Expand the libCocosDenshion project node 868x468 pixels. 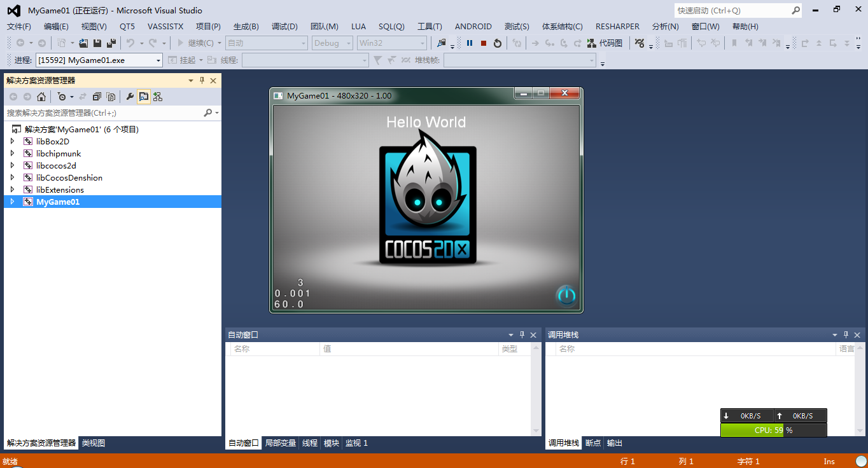(x=12, y=177)
